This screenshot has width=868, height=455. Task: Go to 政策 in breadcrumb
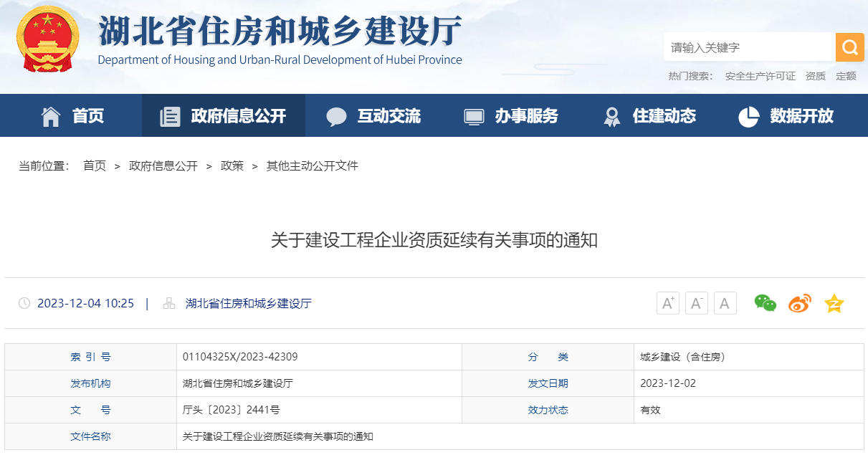[232, 166]
